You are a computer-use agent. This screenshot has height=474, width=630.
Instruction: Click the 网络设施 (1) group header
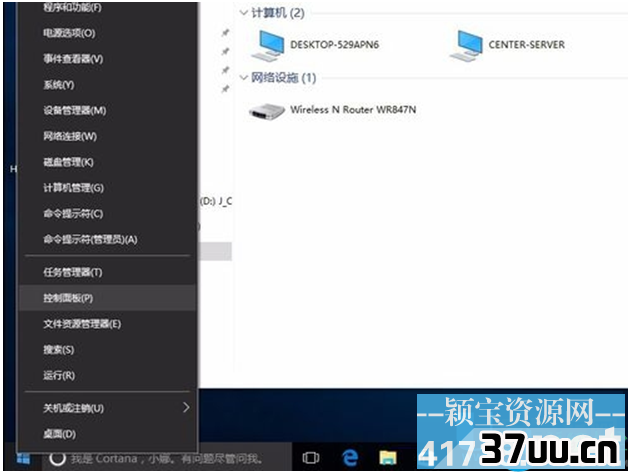click(283, 78)
